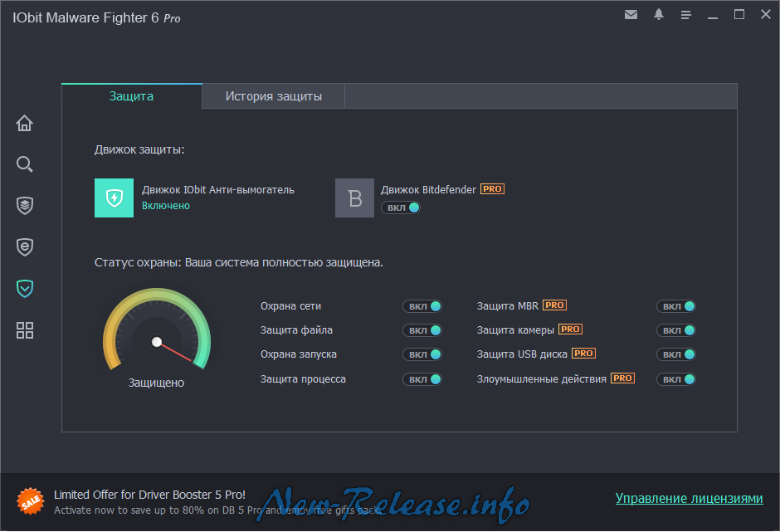This screenshot has height=532, width=780.
Task: Click PRO badge next to Защита USB диска
Action: 583,353
